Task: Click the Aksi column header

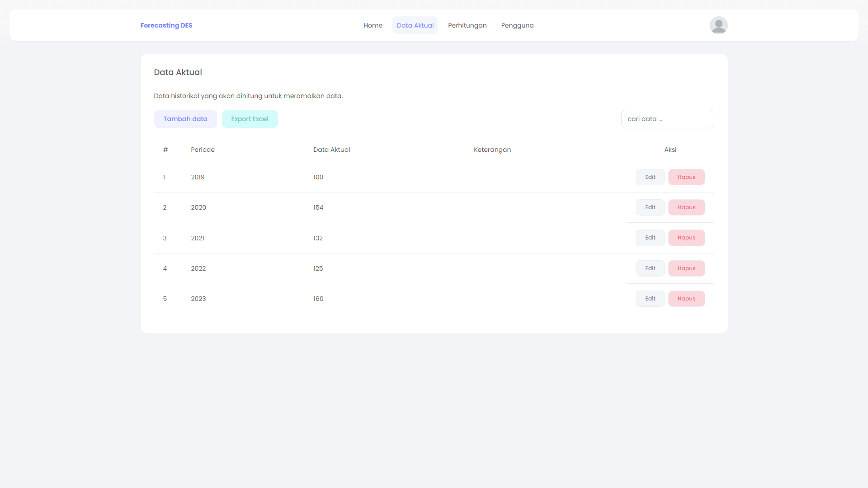Action: [x=670, y=150]
